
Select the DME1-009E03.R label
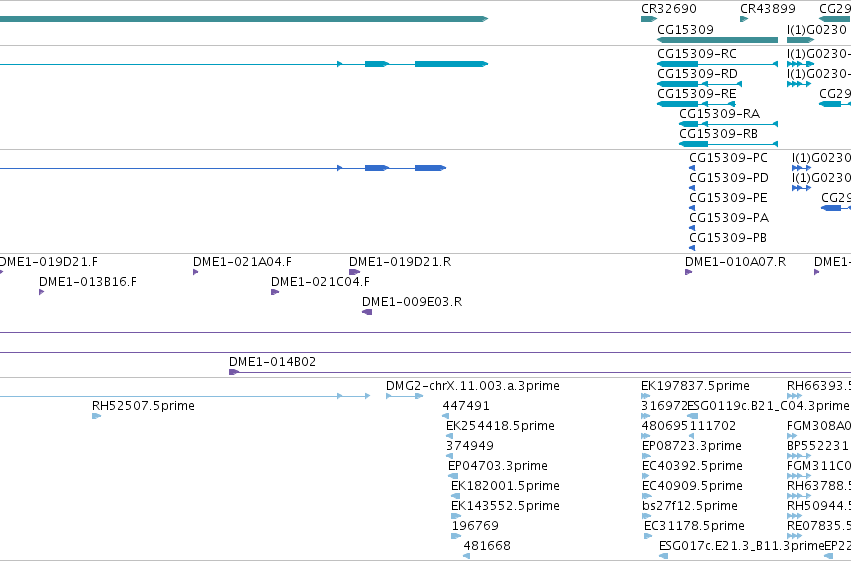click(x=412, y=302)
